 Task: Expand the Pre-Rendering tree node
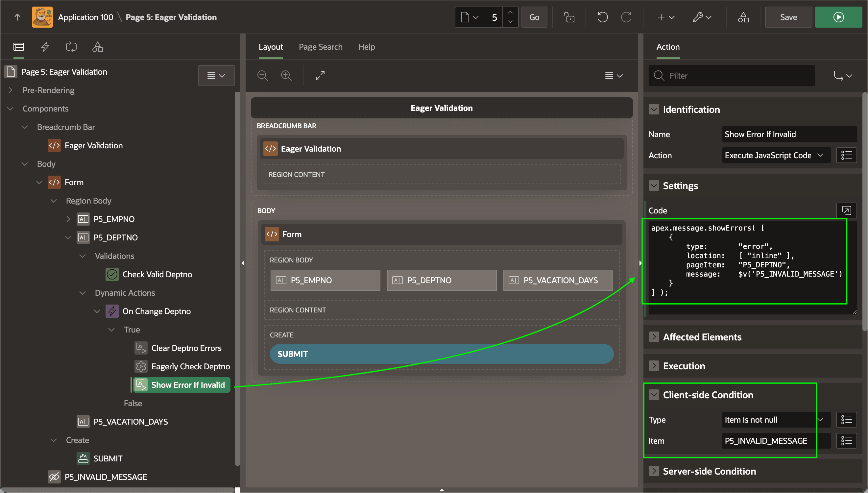[11, 90]
